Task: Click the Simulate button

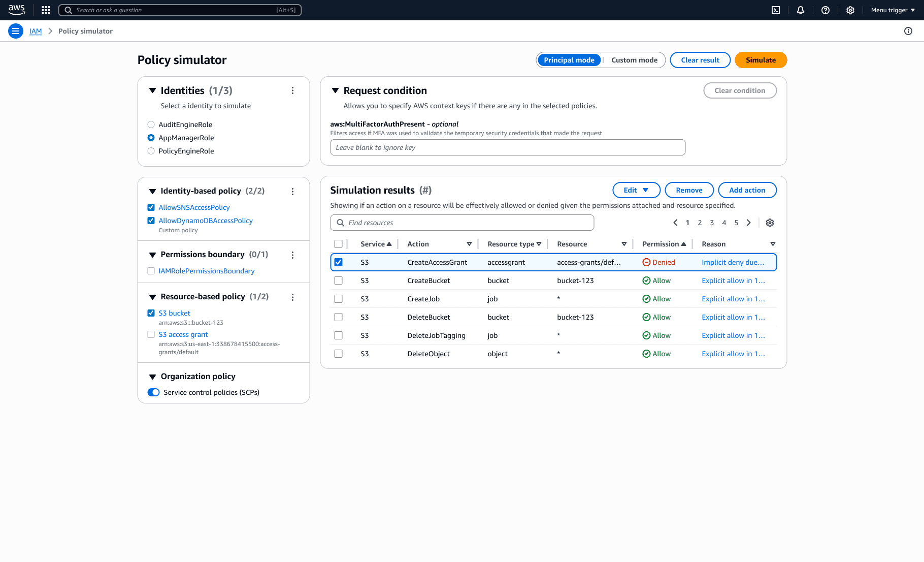Action: click(761, 60)
